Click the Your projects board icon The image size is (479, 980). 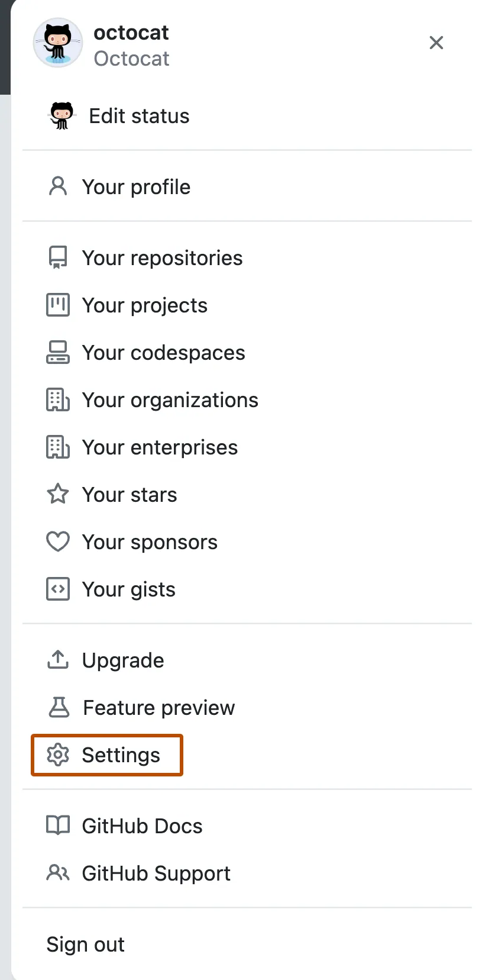pyautogui.click(x=57, y=304)
